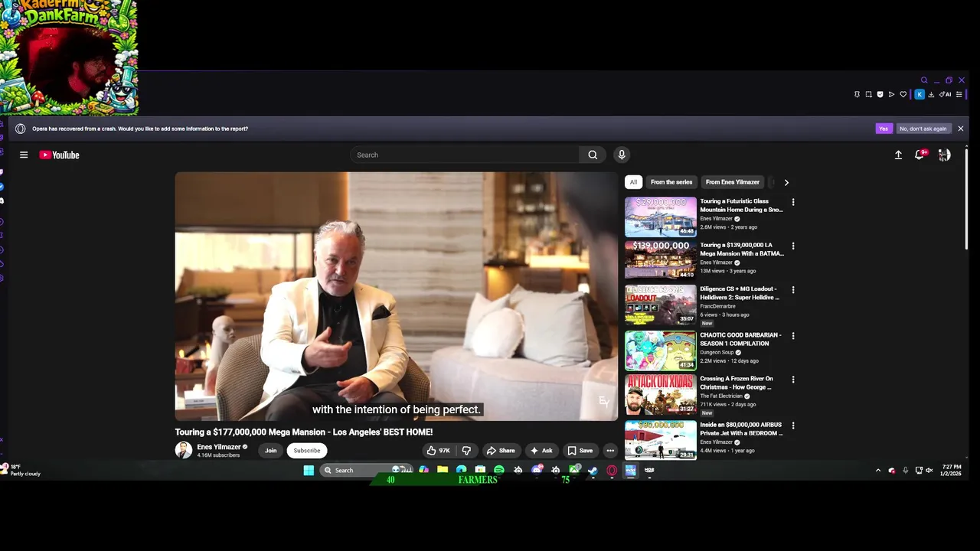Select the From the series chip

tap(671, 182)
